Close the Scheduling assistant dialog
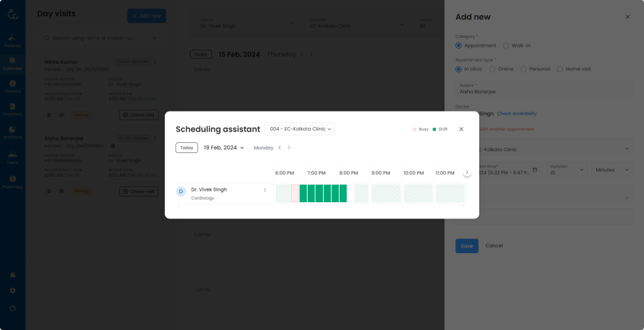Image resolution: width=644 pixels, height=330 pixels. click(461, 129)
